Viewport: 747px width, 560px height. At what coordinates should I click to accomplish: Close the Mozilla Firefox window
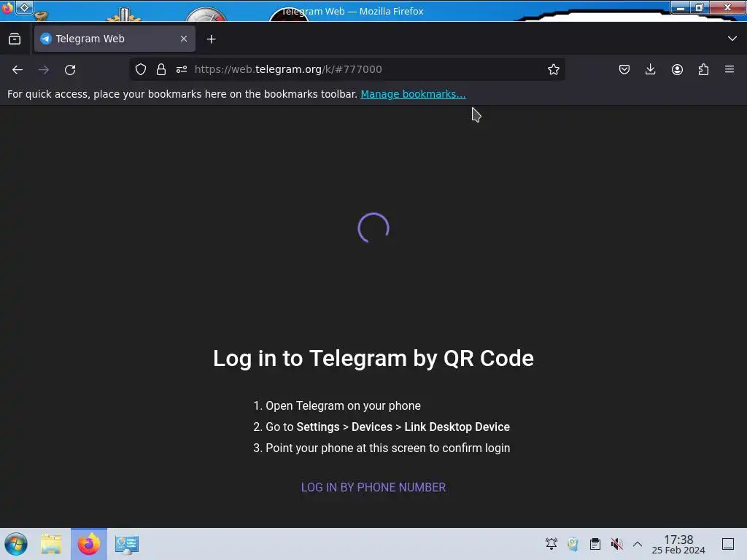pos(727,7)
